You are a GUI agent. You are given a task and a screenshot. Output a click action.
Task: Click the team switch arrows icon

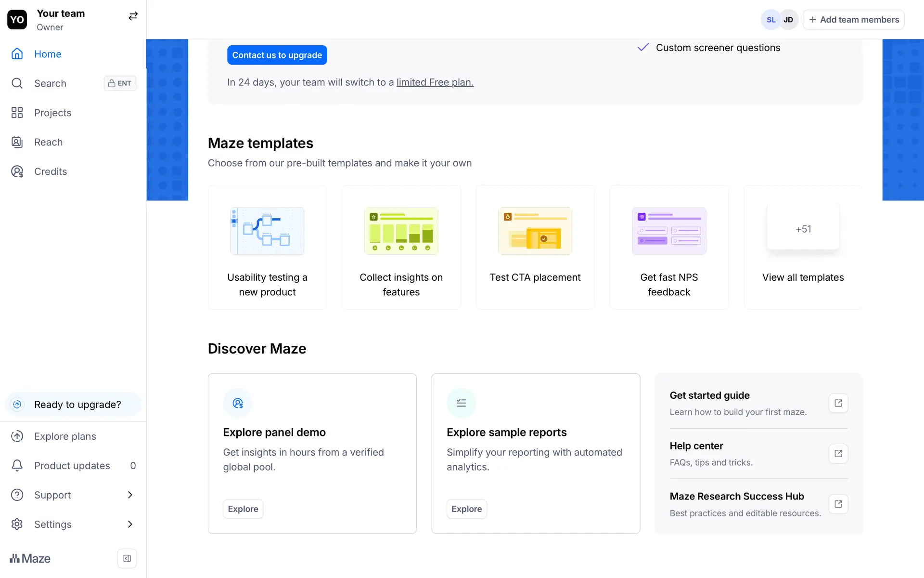click(x=133, y=16)
